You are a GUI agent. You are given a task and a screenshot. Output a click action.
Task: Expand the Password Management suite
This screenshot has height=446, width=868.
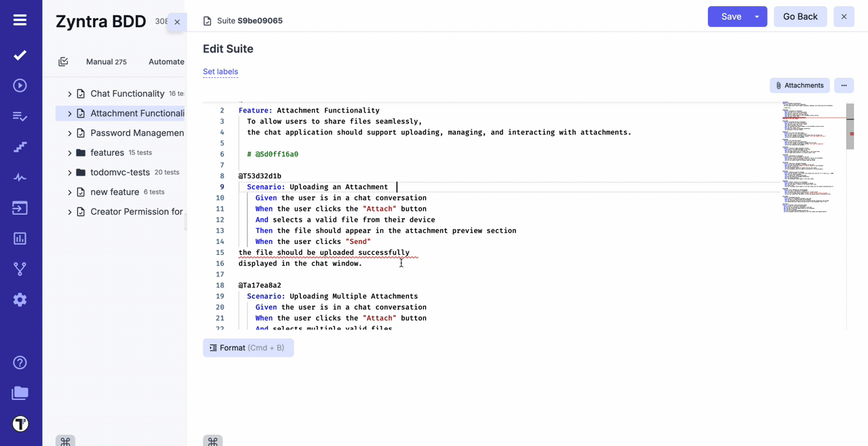(69, 134)
